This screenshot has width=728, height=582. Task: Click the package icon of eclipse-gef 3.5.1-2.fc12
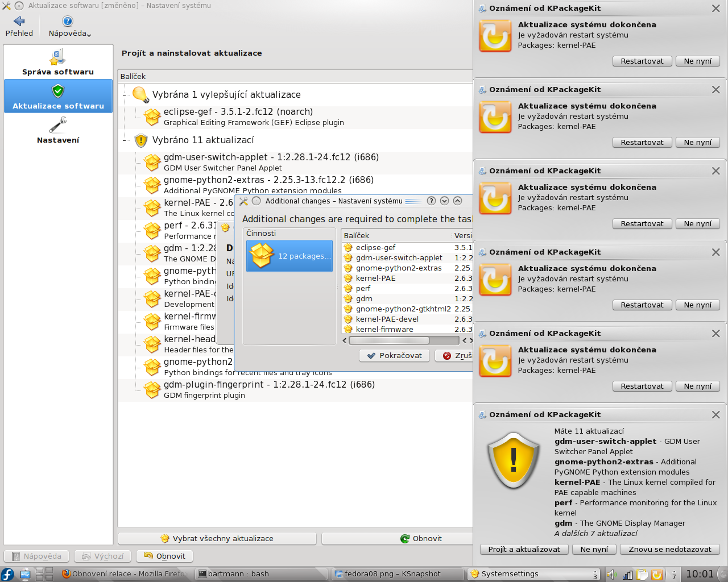click(x=152, y=117)
